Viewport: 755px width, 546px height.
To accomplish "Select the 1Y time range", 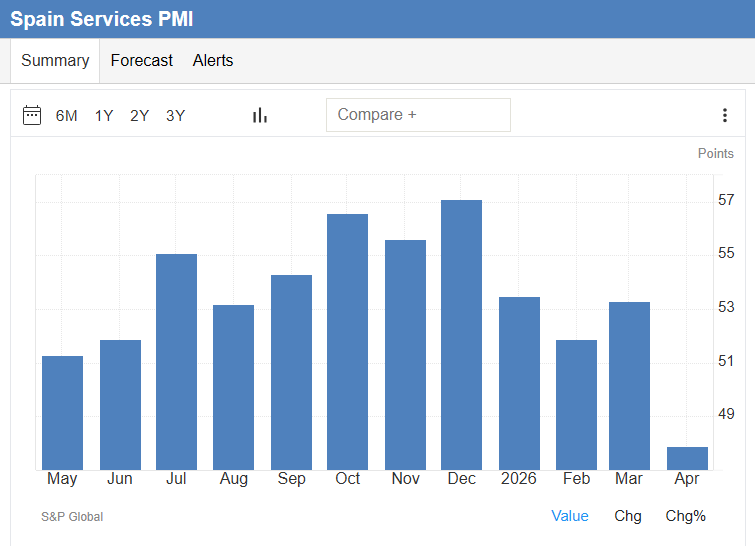I will pos(104,116).
